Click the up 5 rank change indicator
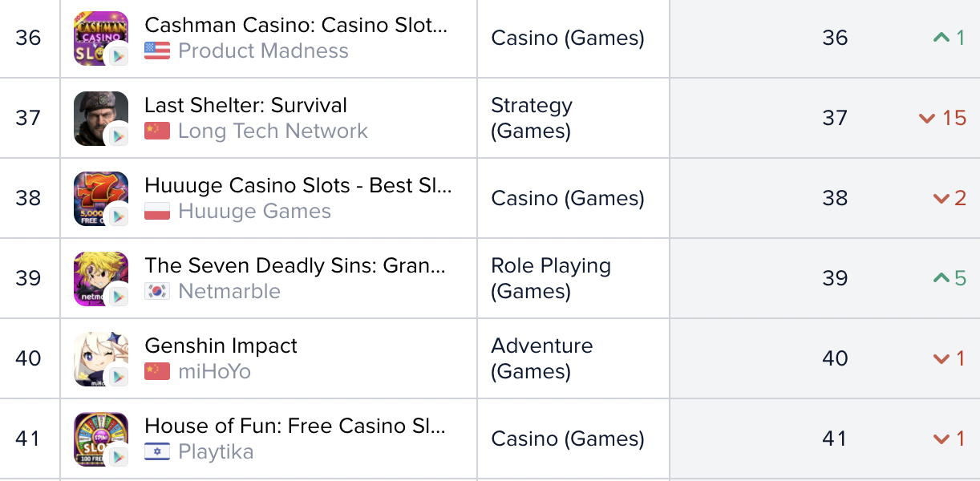Viewport: 980px width, 481px height. point(950,278)
